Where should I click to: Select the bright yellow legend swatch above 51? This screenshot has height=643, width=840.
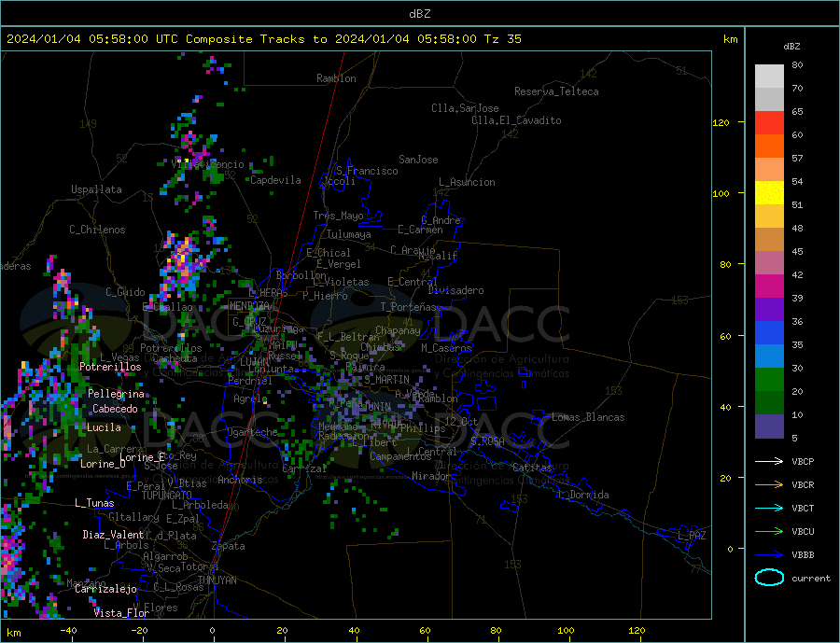click(769, 193)
